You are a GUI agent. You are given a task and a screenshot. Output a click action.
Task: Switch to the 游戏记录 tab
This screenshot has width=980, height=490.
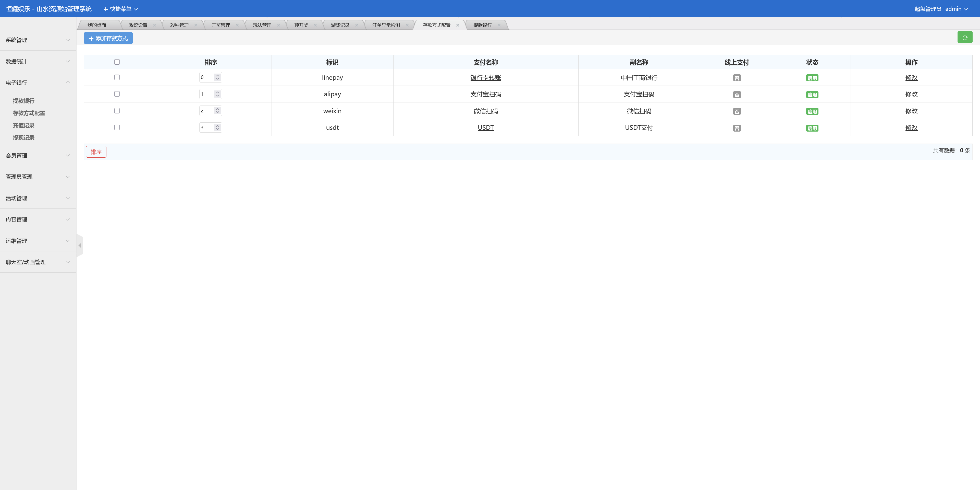(340, 25)
